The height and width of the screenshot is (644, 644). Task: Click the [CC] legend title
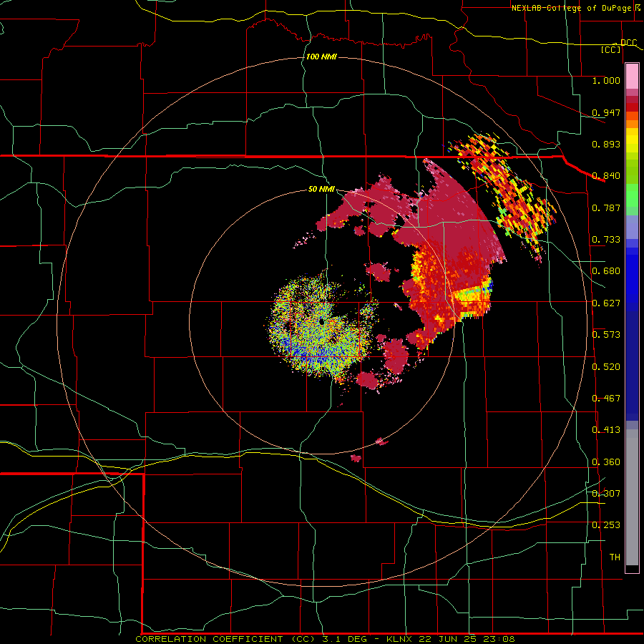pyautogui.click(x=611, y=49)
